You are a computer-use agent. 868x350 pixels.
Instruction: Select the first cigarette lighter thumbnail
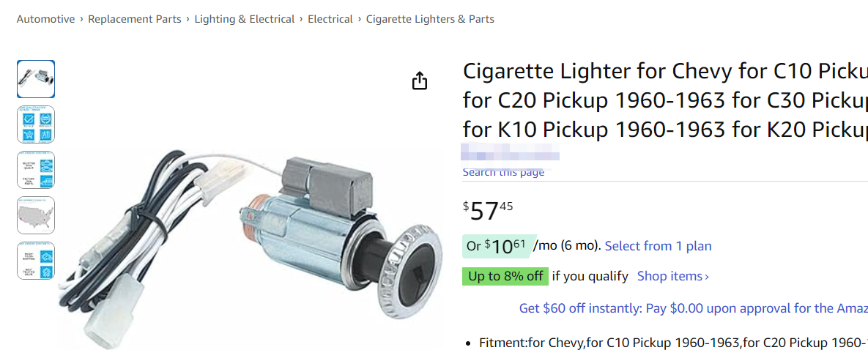coord(36,79)
